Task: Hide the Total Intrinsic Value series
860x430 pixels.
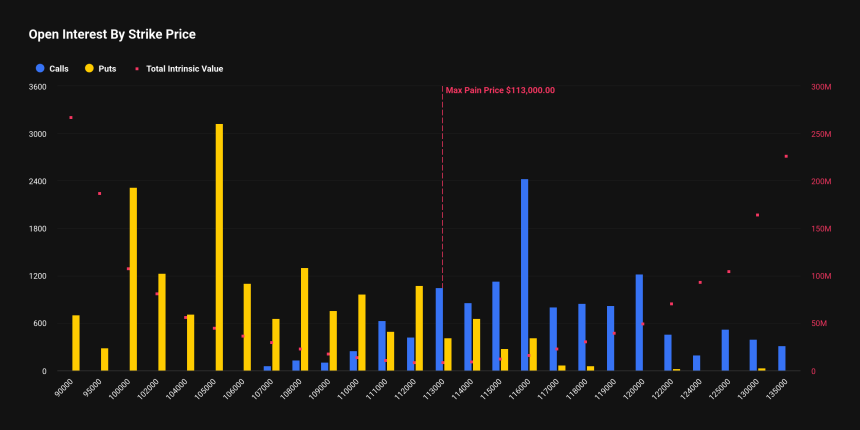Action: [x=184, y=69]
